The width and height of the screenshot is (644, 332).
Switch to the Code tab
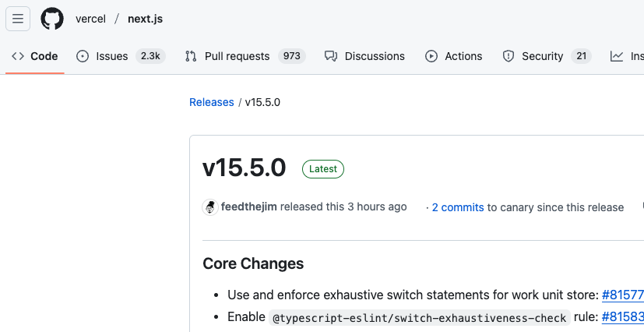(35, 56)
